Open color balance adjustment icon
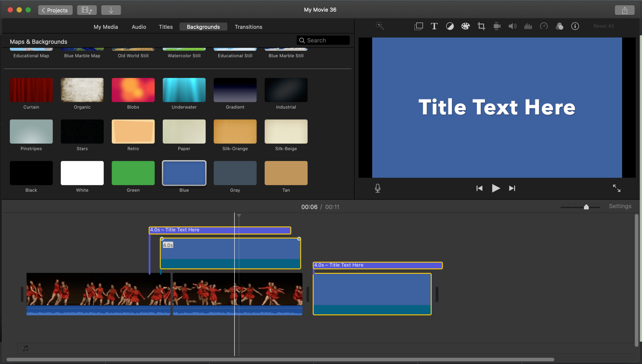 (450, 26)
